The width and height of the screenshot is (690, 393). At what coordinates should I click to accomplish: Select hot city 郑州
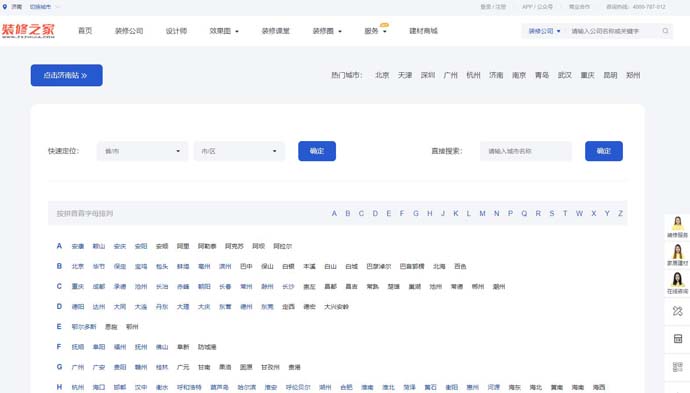pos(633,75)
